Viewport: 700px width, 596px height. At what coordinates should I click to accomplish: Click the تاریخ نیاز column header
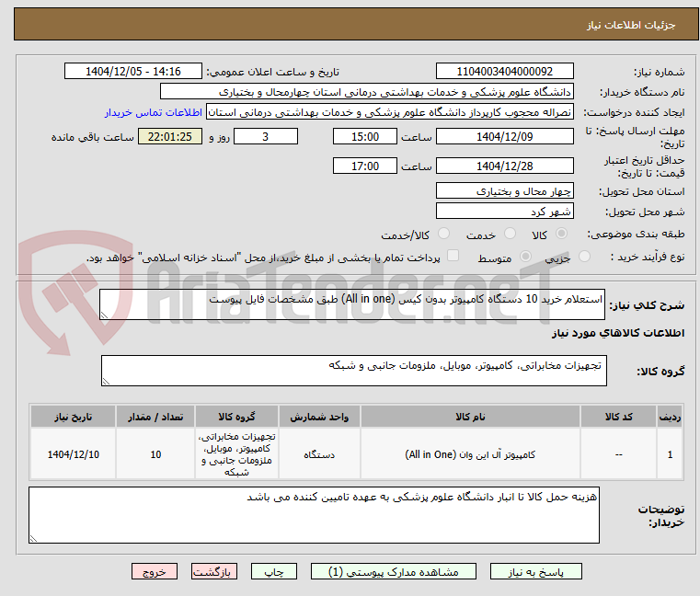pos(74,417)
